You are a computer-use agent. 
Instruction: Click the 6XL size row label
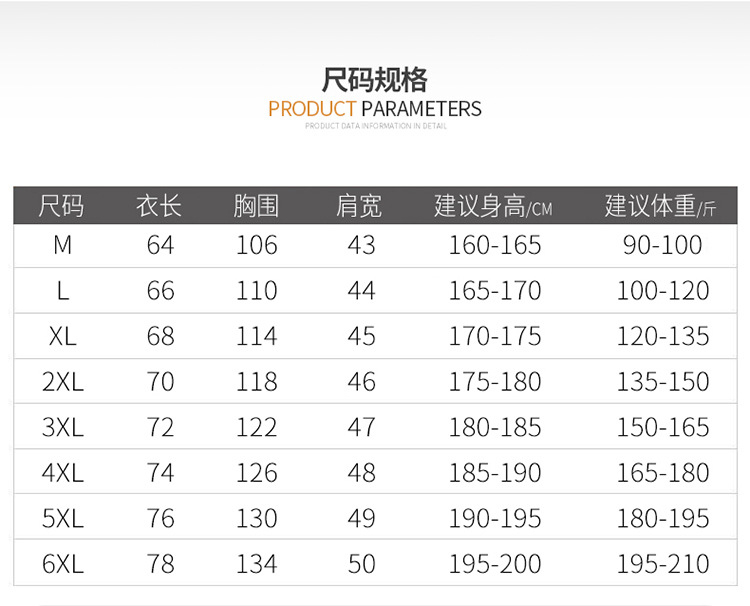[x=62, y=563]
